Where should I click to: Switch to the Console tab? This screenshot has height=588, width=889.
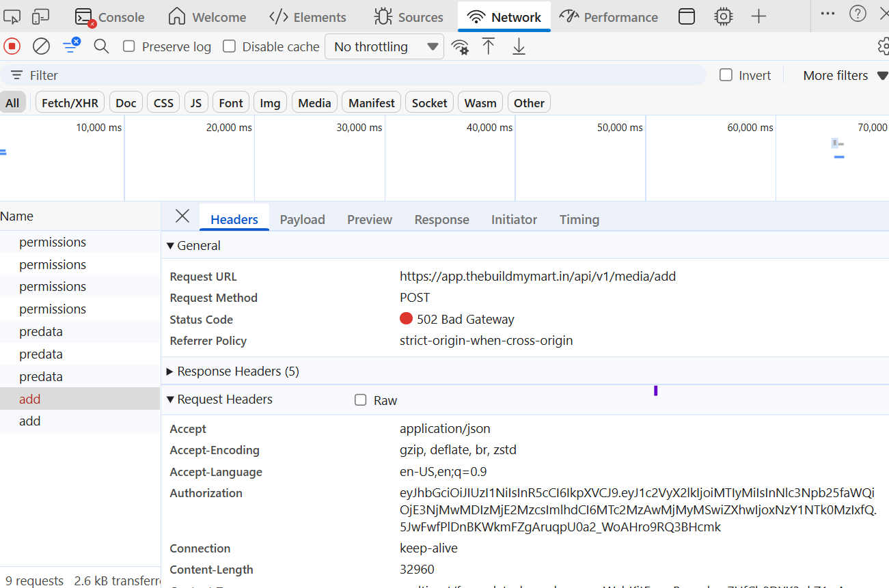click(x=109, y=17)
